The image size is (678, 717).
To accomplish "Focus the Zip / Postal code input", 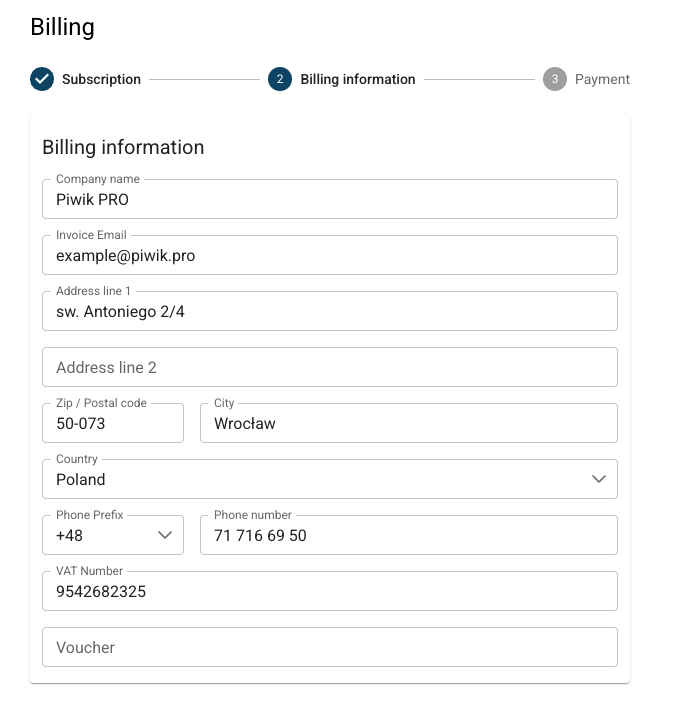I will click(x=112, y=423).
